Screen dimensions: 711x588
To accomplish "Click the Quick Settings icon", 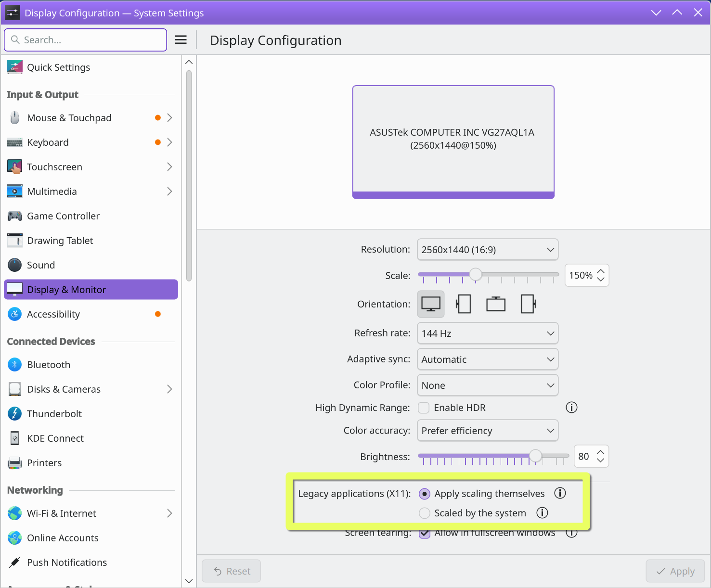I will [x=14, y=67].
